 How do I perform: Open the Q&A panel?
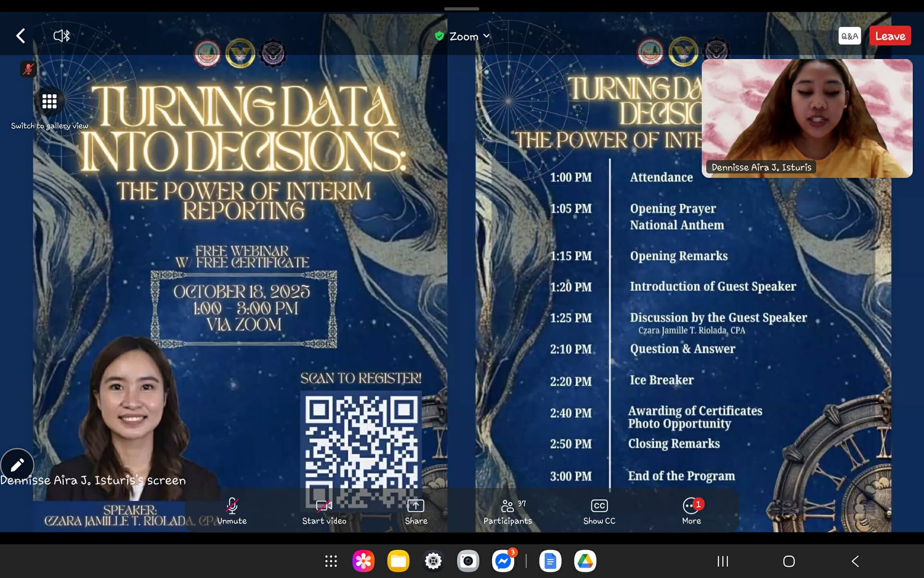click(x=849, y=36)
